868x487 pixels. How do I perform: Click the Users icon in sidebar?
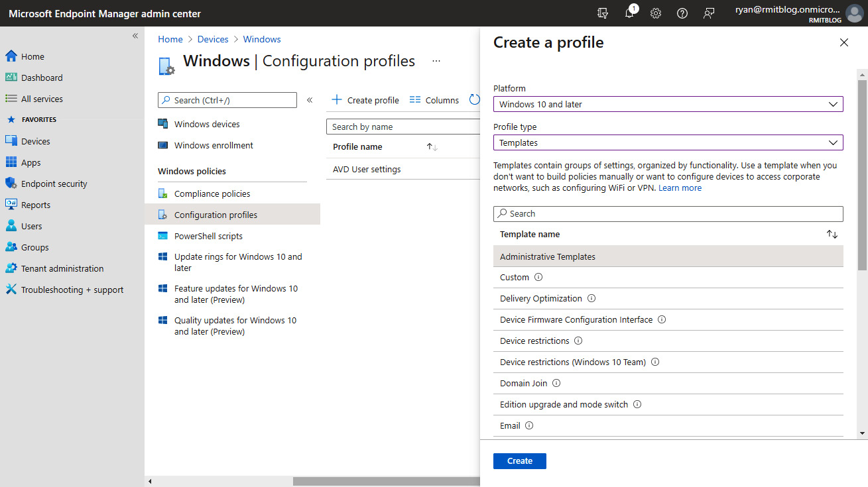(x=11, y=226)
